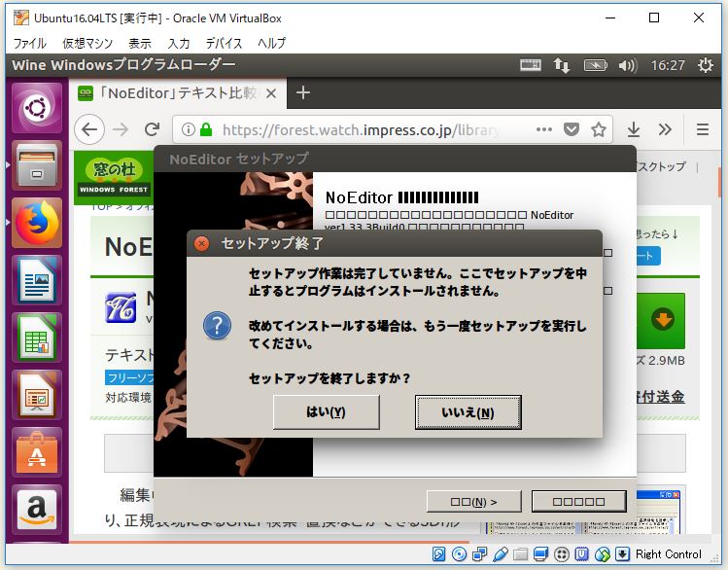The width and height of the screenshot is (728, 570).
Task: Click VirtualBox optical disc status icon
Action: [x=459, y=553]
